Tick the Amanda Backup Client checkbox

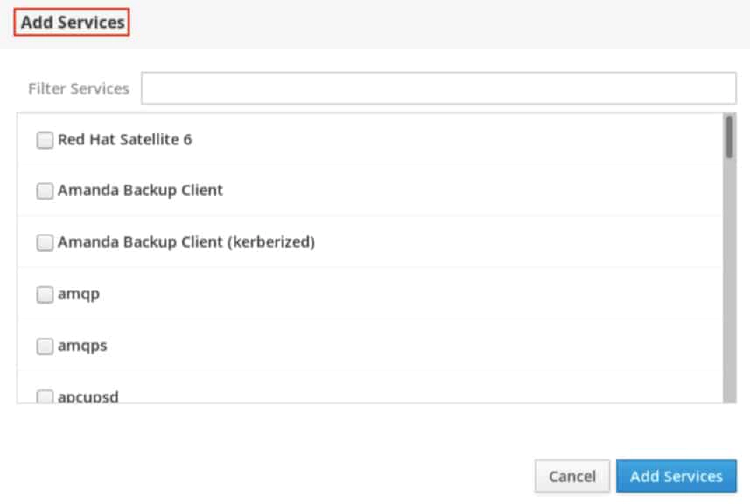[45, 191]
